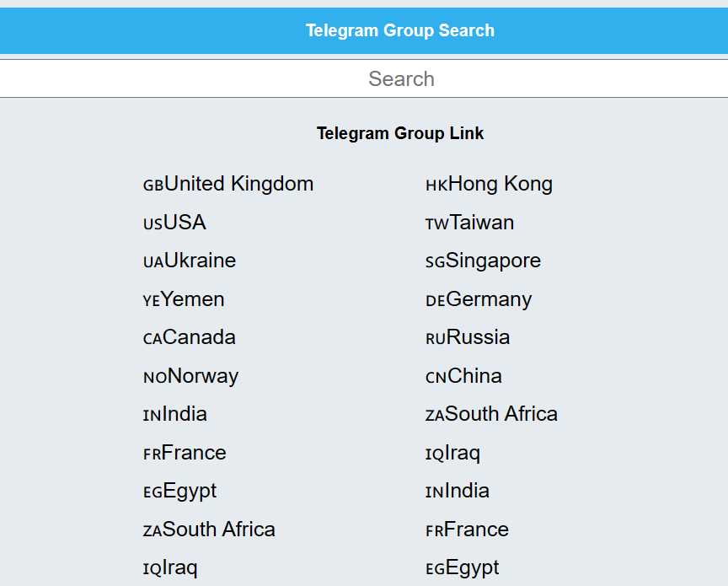Open the Canada group link
This screenshot has height=586, width=728.
190,337
